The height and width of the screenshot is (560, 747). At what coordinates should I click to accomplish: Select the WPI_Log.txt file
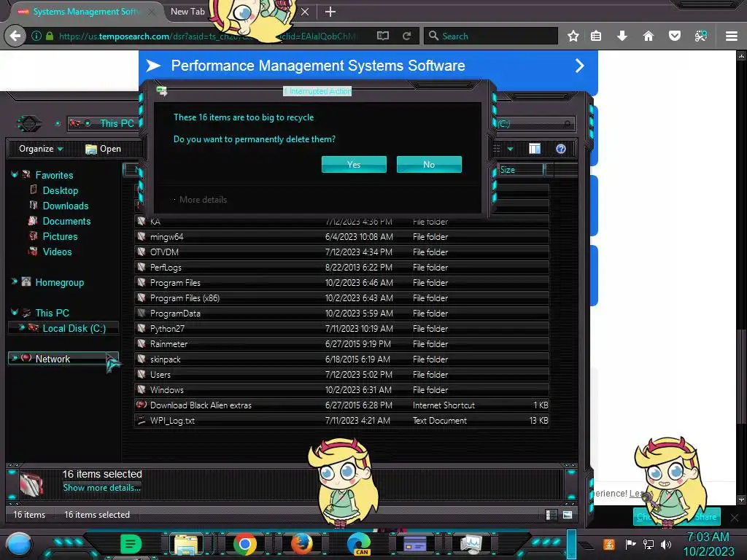(x=341, y=421)
